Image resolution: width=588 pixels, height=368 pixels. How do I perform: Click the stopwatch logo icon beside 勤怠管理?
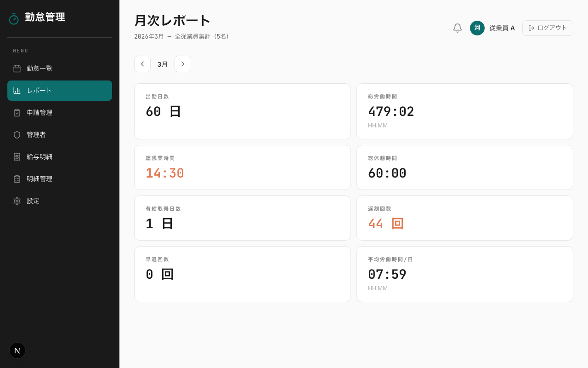(14, 18)
